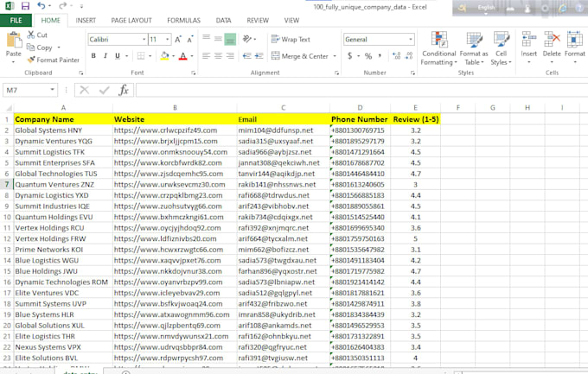Toggle Merge & Center
Viewport: 588px width, 374px height.
click(x=300, y=56)
